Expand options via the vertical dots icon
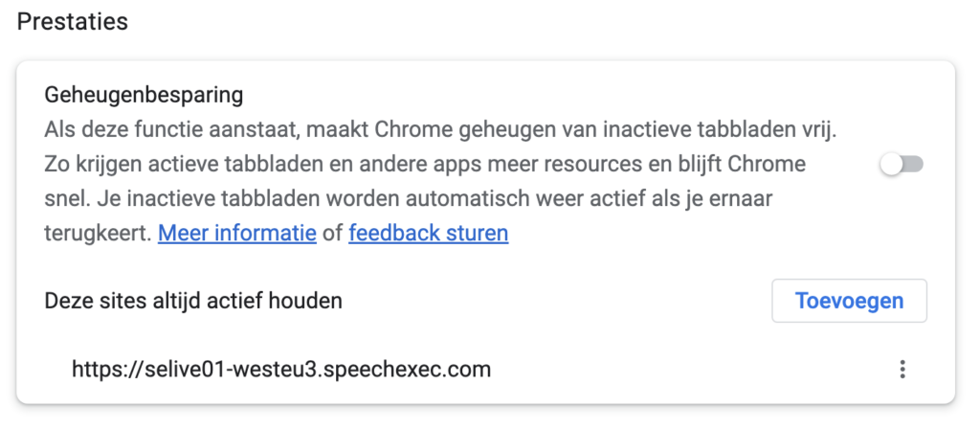 click(x=902, y=370)
